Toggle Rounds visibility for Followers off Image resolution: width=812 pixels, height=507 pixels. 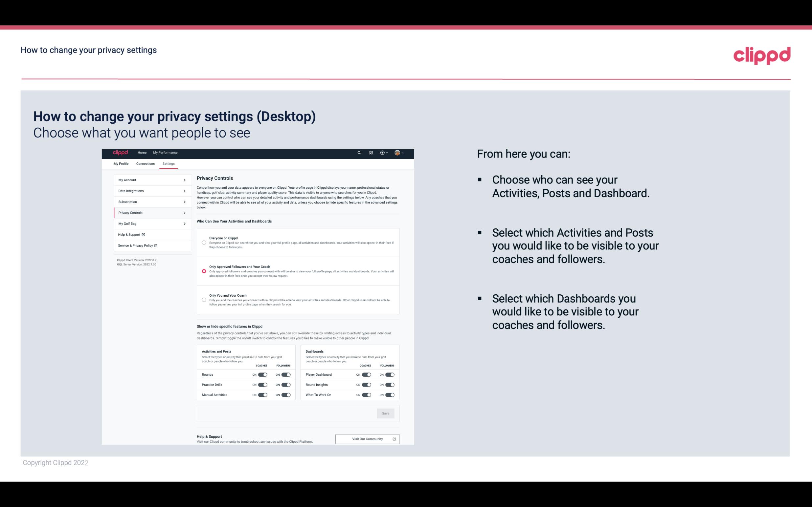pos(286,374)
